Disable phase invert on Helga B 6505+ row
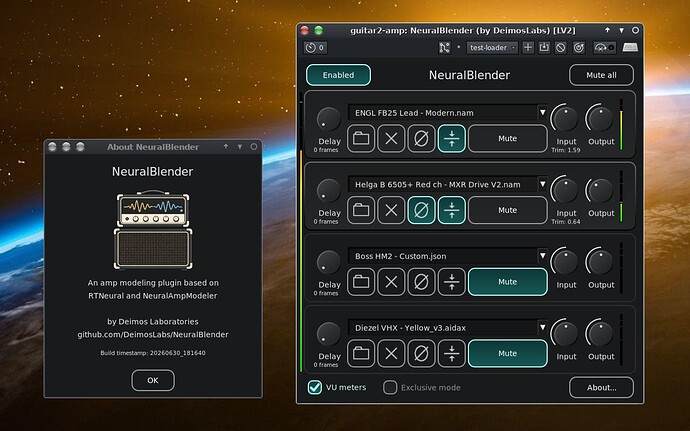The image size is (690, 431). [x=421, y=210]
